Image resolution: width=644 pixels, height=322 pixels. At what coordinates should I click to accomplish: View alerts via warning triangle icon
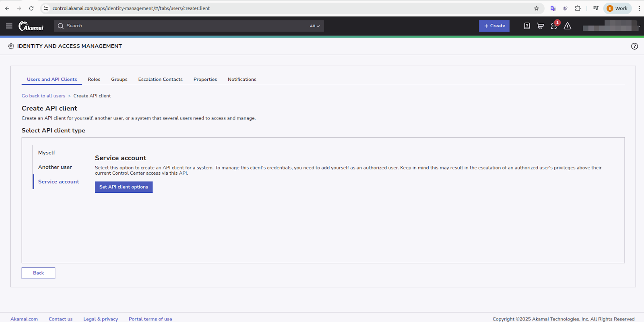click(568, 26)
